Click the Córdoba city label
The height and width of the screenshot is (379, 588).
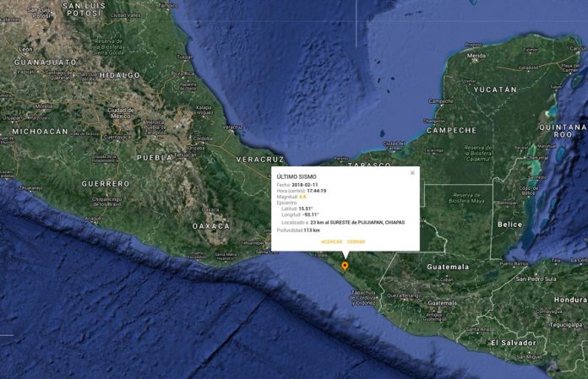point(203,139)
